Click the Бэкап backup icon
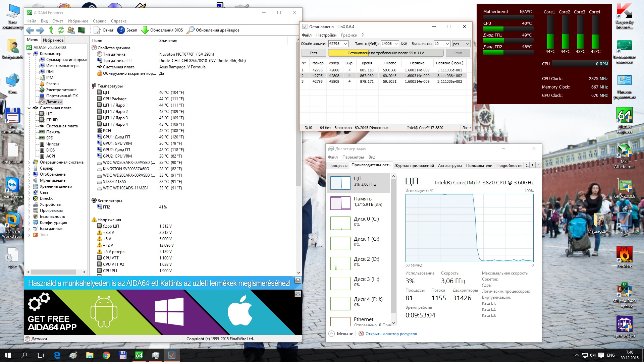Viewport: 644px width, 362px height. (x=121, y=30)
